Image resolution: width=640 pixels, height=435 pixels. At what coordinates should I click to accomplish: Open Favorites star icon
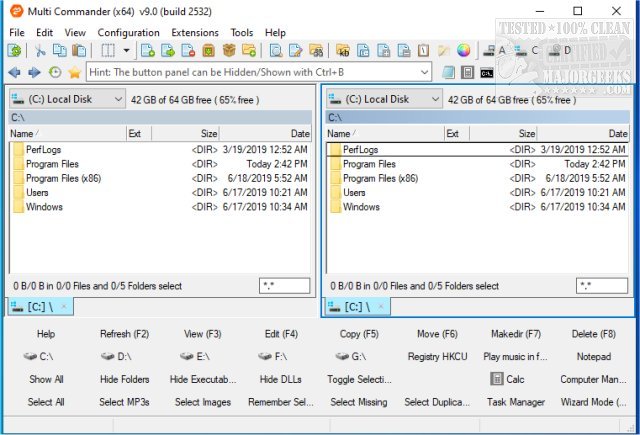[74, 73]
